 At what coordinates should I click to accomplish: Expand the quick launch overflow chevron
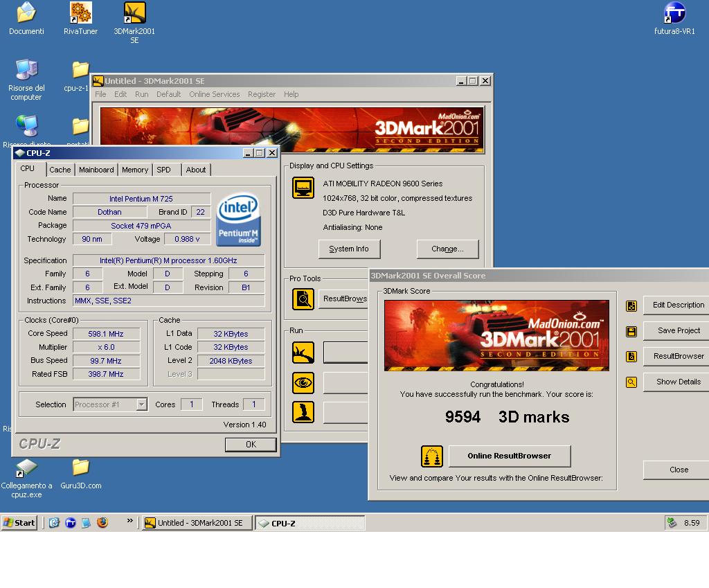129,521
